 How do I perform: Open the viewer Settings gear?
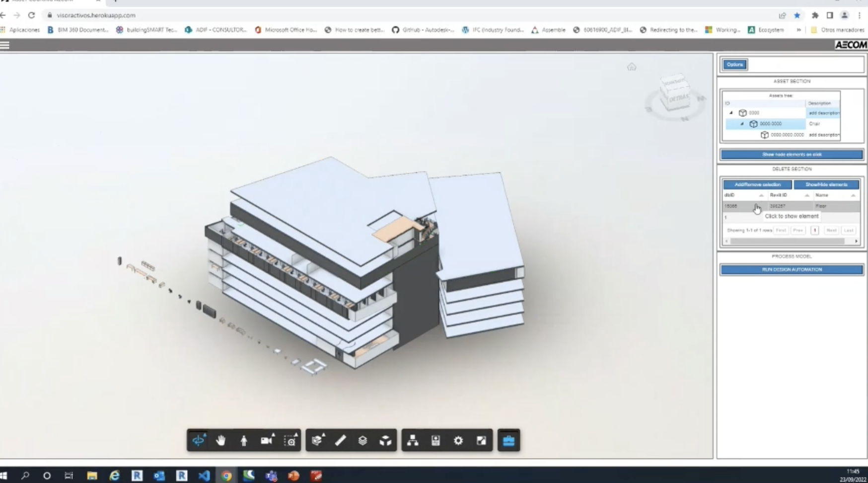[458, 440]
